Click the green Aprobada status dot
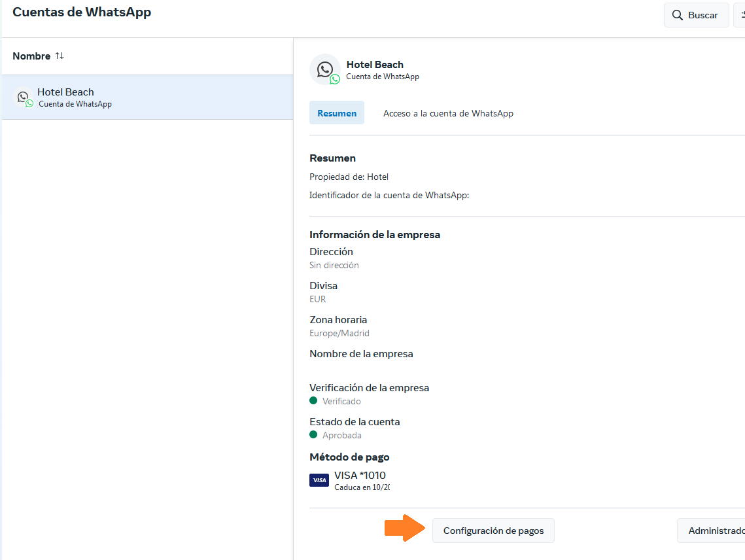The width and height of the screenshot is (745, 560). click(x=313, y=434)
